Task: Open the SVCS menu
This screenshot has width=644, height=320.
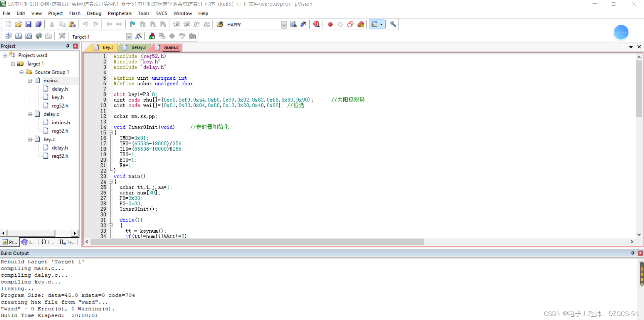Action: click(161, 13)
